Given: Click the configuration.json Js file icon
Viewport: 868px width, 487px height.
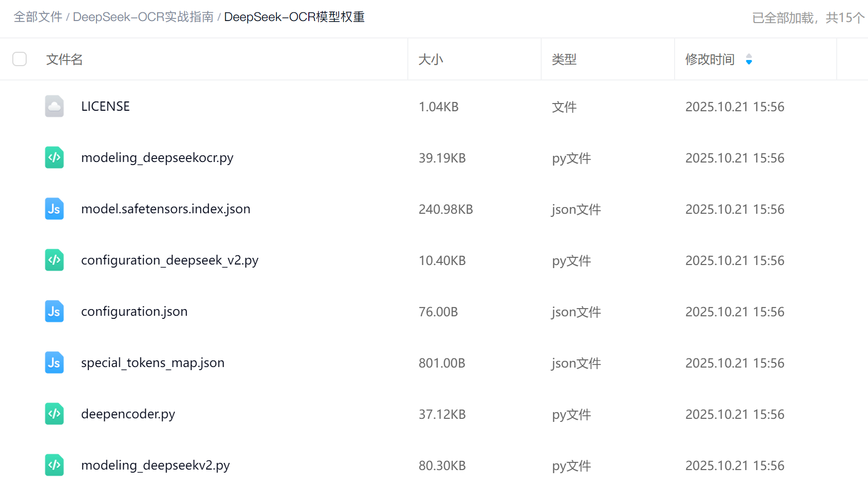Looking at the screenshot, I should click(x=54, y=311).
